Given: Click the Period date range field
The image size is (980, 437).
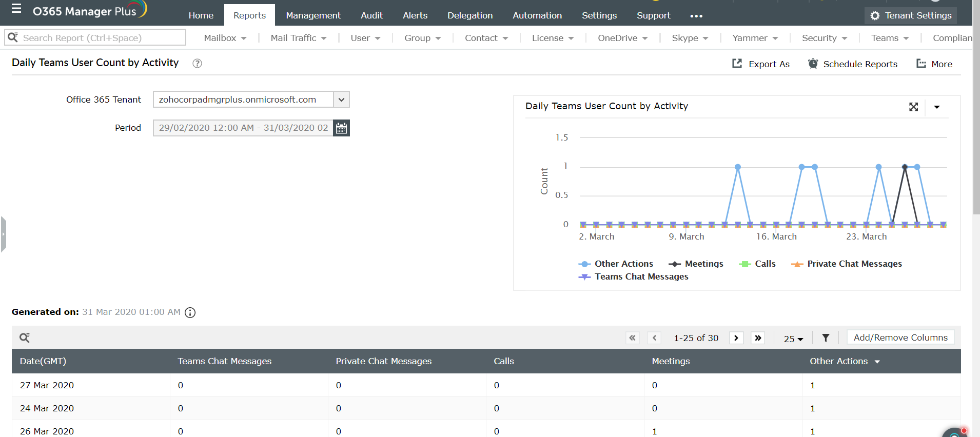Looking at the screenshot, I should pyautogui.click(x=243, y=128).
